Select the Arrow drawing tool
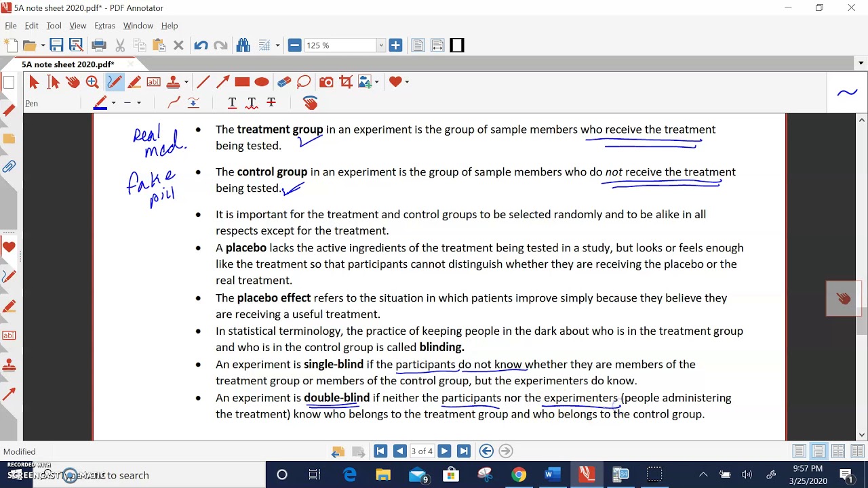 222,82
